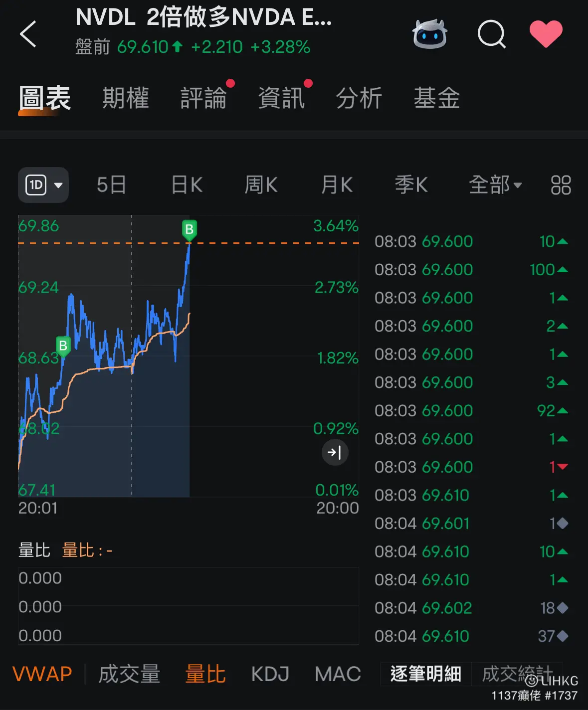
Task: Select the 成交統計 tab
Action: click(517, 674)
